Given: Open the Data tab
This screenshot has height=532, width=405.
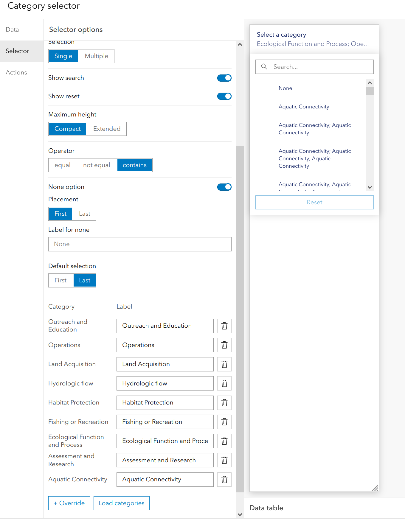Looking at the screenshot, I should click(x=22, y=29).
